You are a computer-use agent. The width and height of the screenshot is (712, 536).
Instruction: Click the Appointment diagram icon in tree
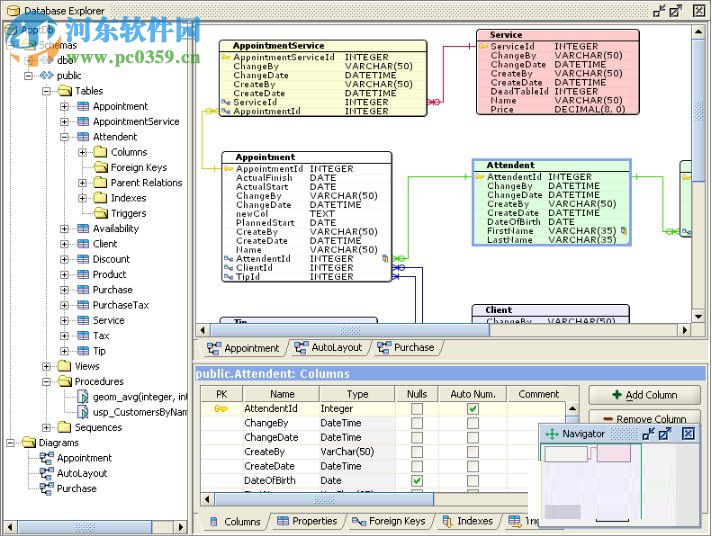[x=46, y=458]
